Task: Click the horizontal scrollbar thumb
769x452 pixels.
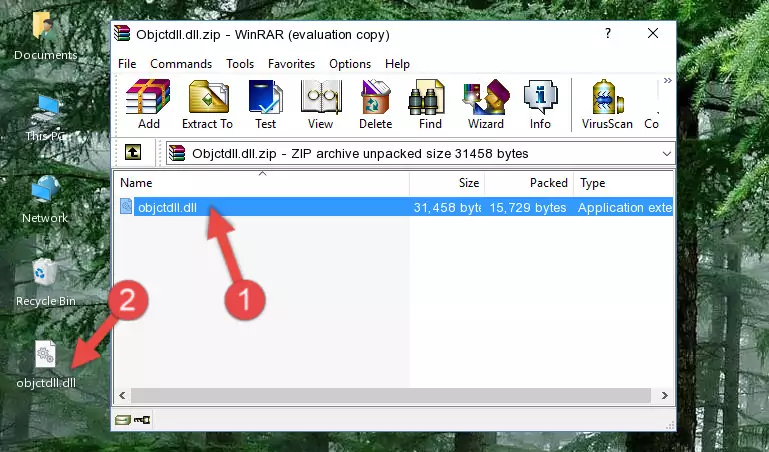Action: coord(391,395)
